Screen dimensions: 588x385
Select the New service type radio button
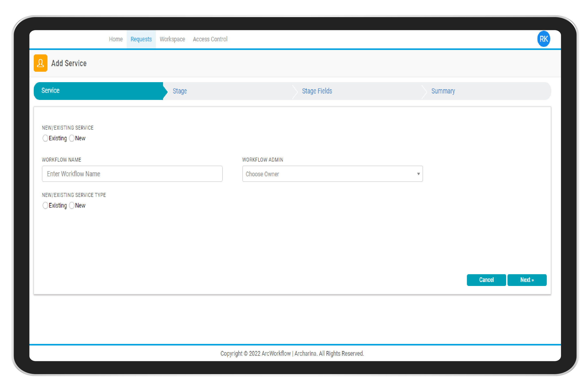click(x=71, y=205)
